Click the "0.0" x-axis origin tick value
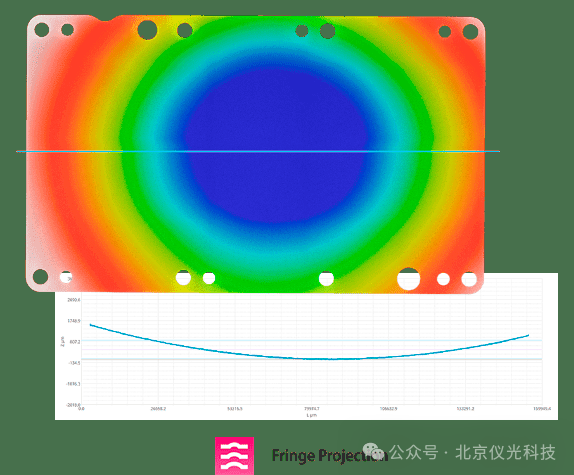574x475 pixels. pos(81,409)
